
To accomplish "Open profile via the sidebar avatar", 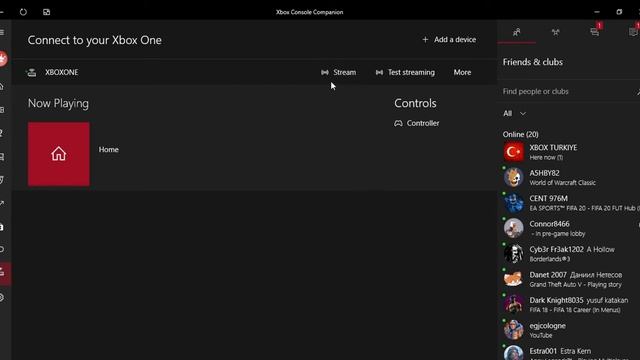I will click(3, 59).
